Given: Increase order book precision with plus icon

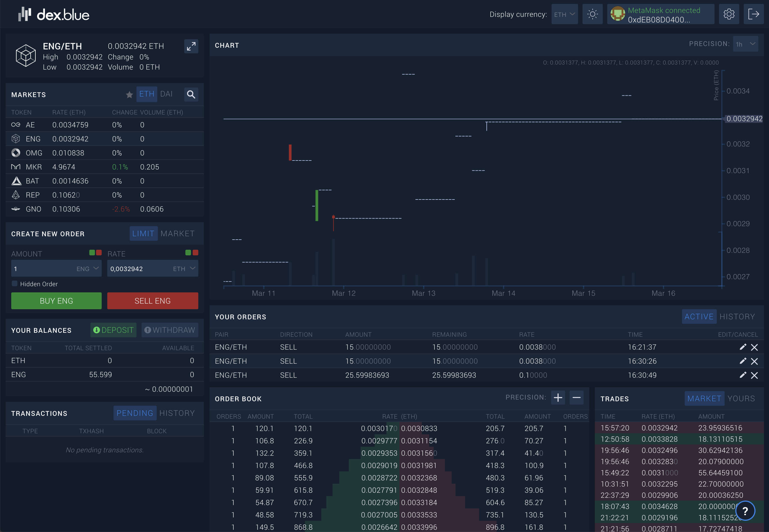Looking at the screenshot, I should 558,397.
